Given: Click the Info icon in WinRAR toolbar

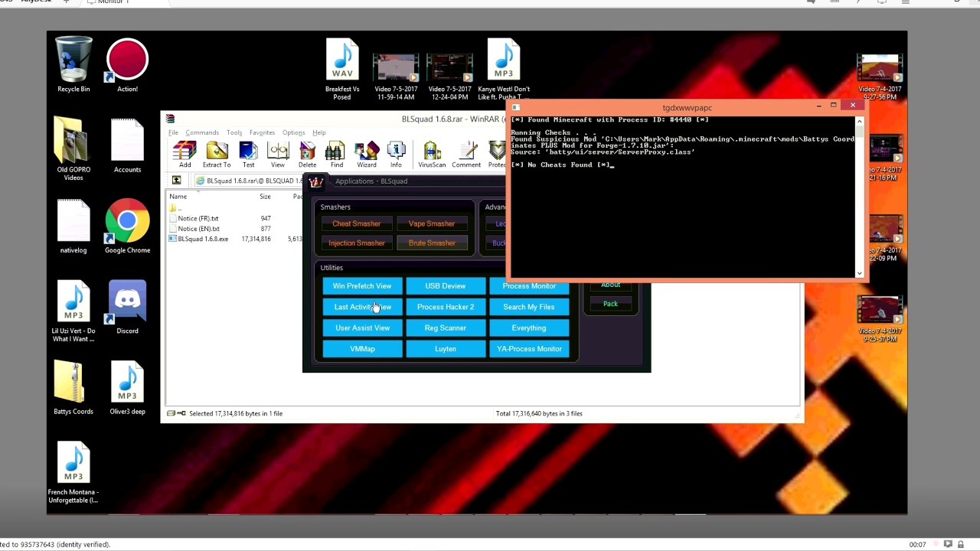Looking at the screenshot, I should point(396,154).
